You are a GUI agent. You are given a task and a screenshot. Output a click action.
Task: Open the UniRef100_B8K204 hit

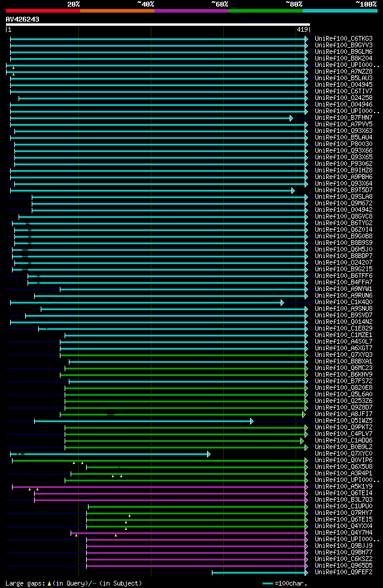[x=344, y=59]
